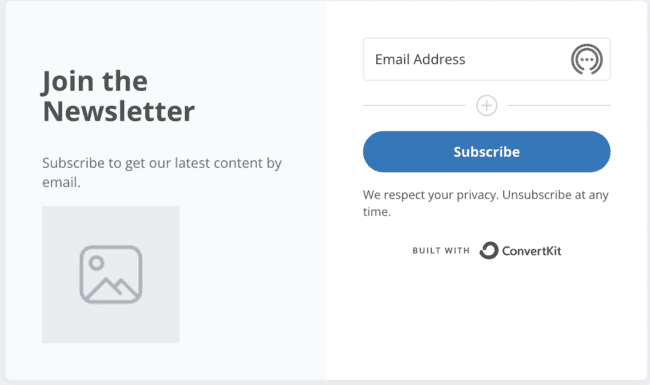Image resolution: width=650 pixels, height=385 pixels.
Task: Click the ConvertKit swirl logo icon
Action: [x=489, y=250]
